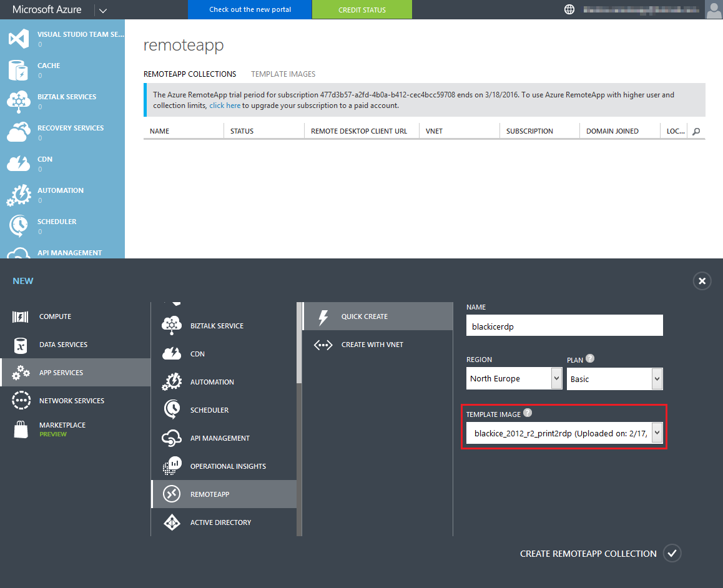Viewport: 723px width, 588px height.
Task: Close the New panel with X button
Action: pyautogui.click(x=702, y=281)
